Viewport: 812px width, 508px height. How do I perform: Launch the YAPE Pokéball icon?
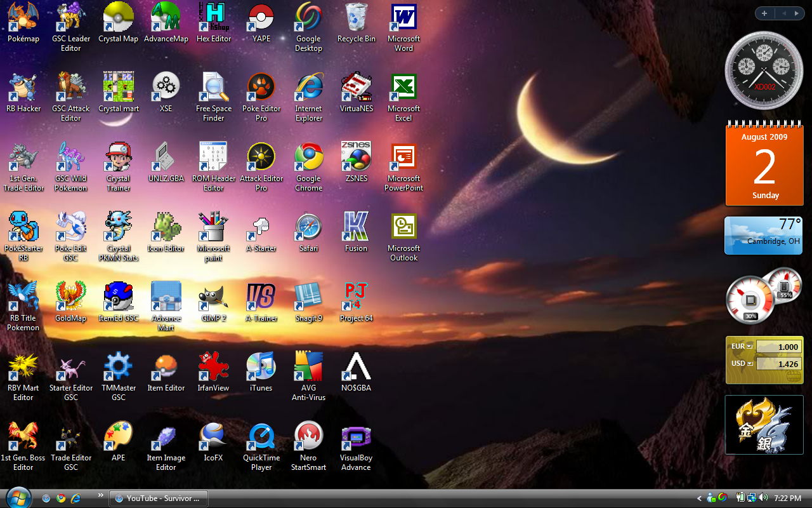click(x=261, y=24)
